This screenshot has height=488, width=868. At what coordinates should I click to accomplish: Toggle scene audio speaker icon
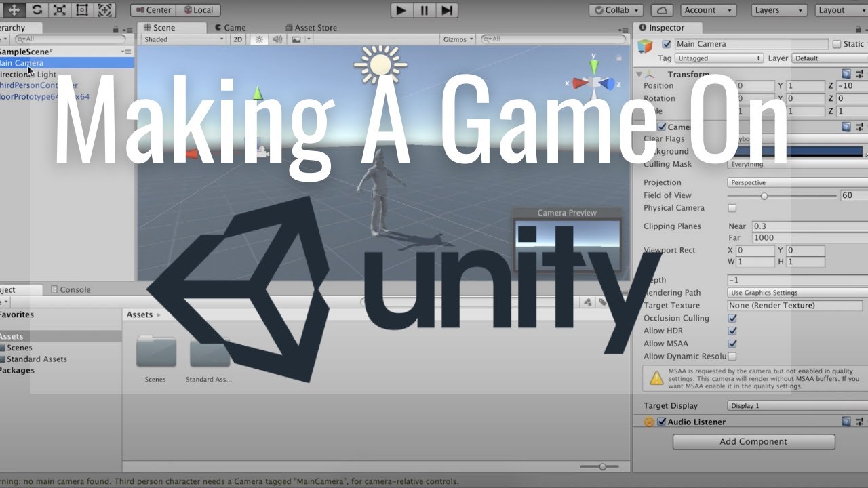pyautogui.click(x=277, y=39)
